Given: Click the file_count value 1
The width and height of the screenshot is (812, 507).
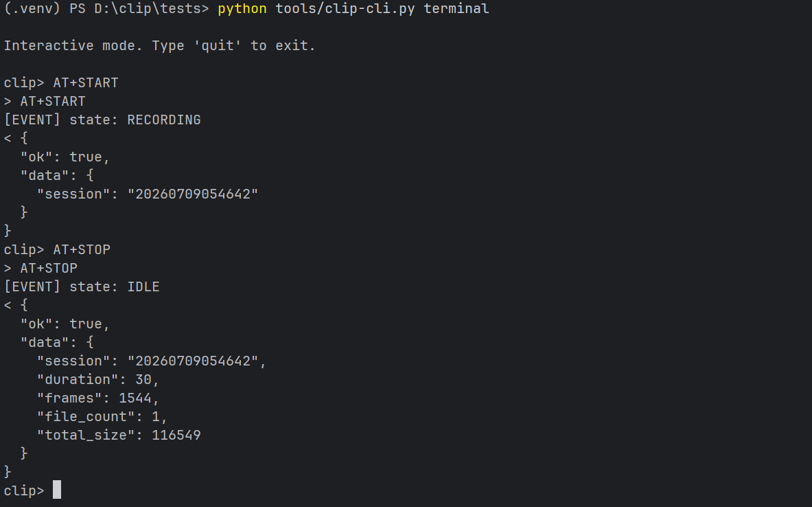Looking at the screenshot, I should (x=155, y=417).
